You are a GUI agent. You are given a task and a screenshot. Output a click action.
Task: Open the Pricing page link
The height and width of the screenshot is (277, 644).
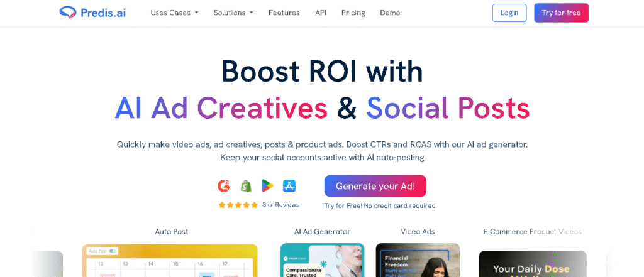(x=353, y=13)
